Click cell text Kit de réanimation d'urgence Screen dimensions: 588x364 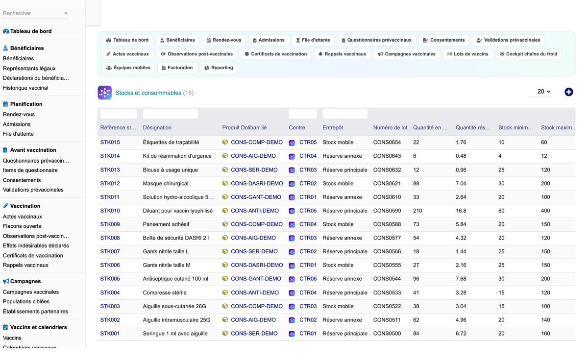pyautogui.click(x=177, y=156)
